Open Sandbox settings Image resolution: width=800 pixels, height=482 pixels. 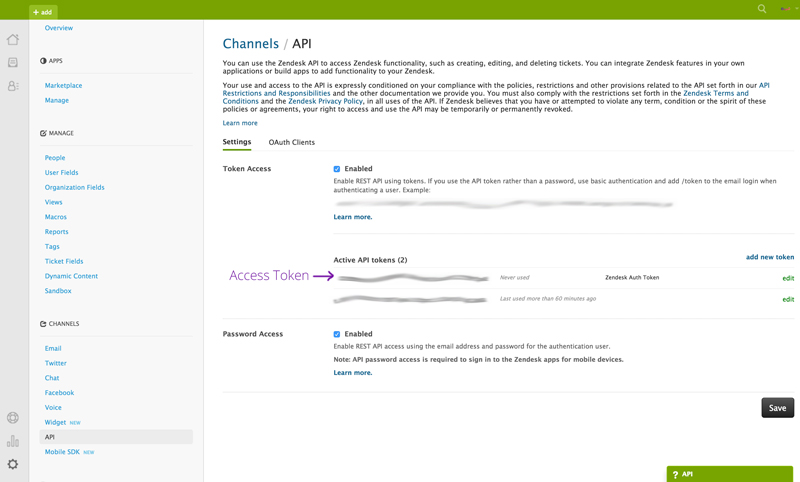58,291
